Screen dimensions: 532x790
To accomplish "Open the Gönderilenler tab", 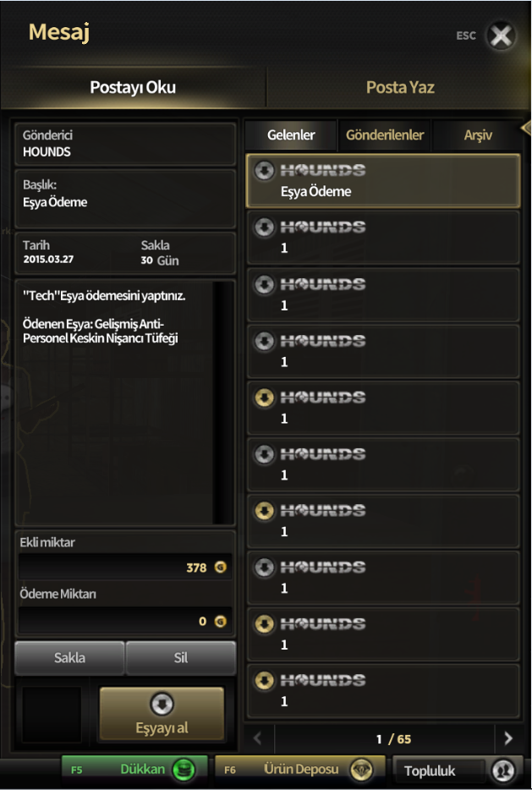I will click(x=385, y=135).
